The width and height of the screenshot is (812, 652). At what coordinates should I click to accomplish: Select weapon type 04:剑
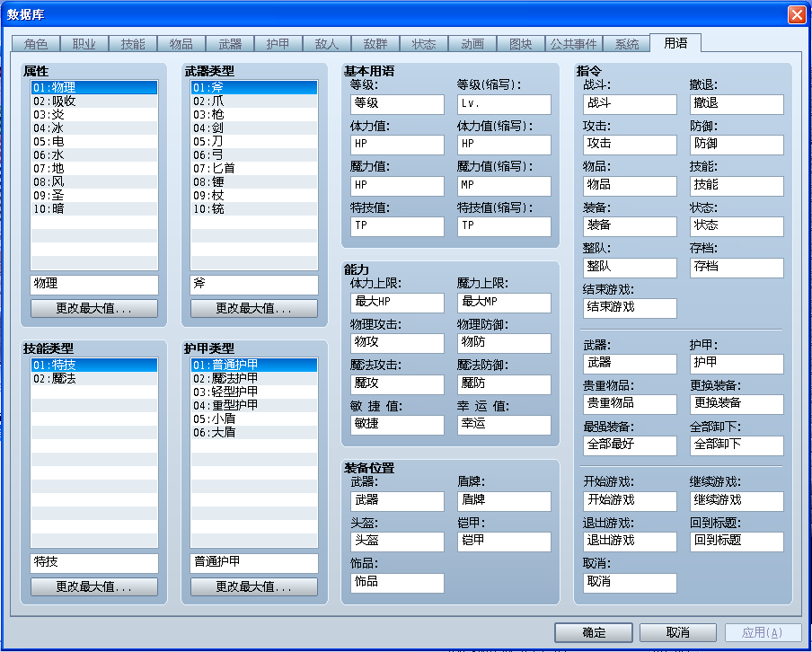coord(254,128)
